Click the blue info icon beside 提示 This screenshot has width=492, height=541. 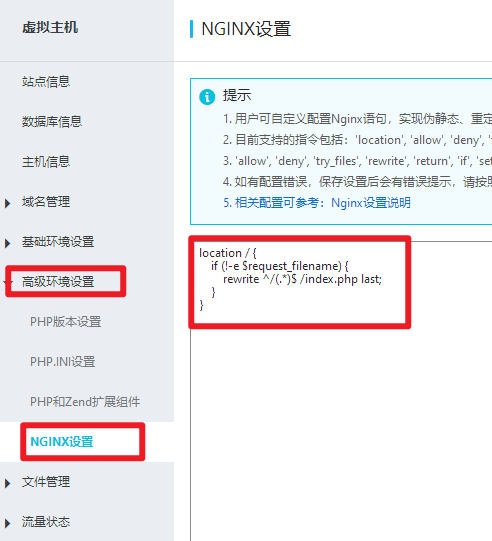pos(207,97)
